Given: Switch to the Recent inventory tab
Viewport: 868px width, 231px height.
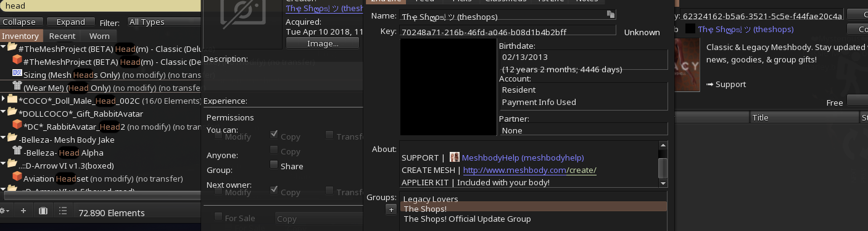Looking at the screenshot, I should click(x=62, y=36).
